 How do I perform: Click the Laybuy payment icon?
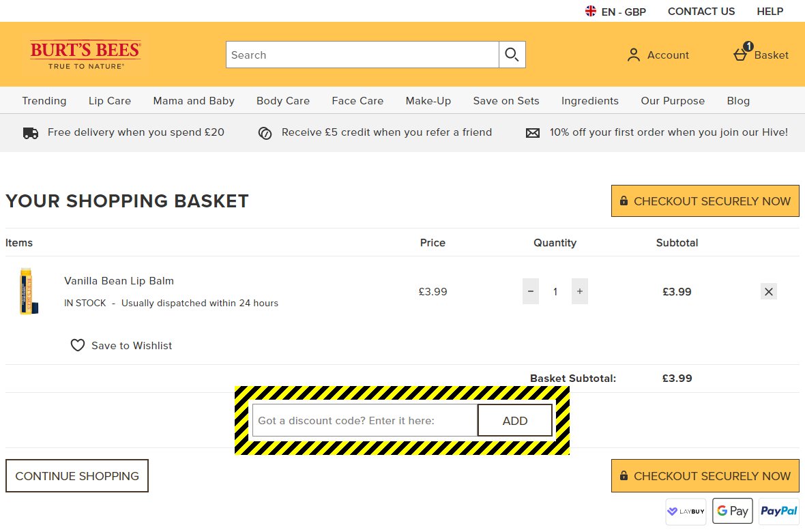click(686, 511)
